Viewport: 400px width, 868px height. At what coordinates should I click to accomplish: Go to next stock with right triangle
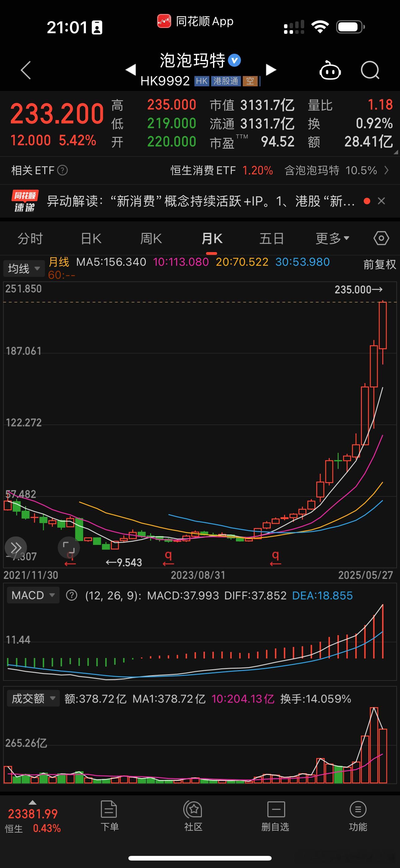pyautogui.click(x=271, y=70)
